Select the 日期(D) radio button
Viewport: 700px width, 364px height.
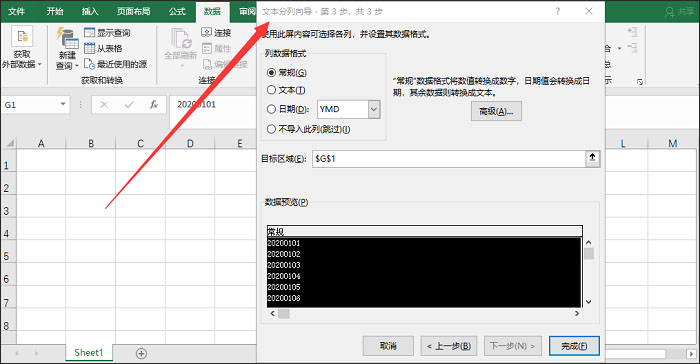(x=271, y=109)
